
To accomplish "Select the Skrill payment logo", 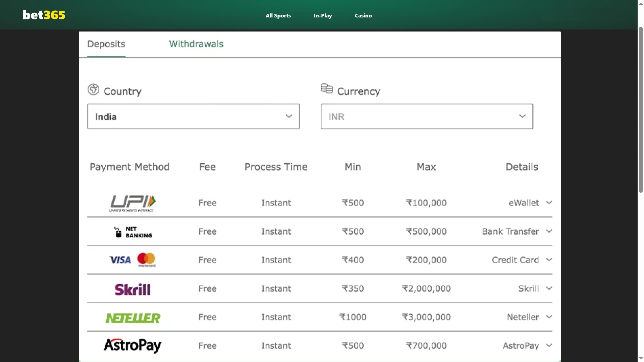I will [x=132, y=289].
